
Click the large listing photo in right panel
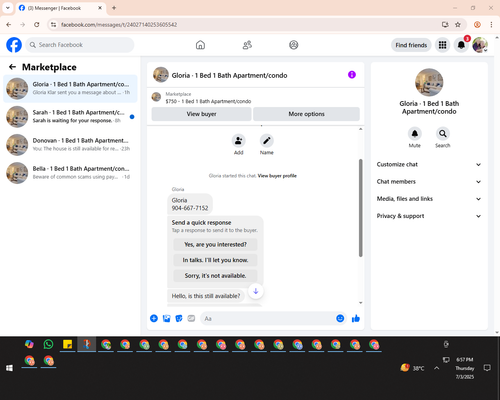pyautogui.click(x=429, y=82)
